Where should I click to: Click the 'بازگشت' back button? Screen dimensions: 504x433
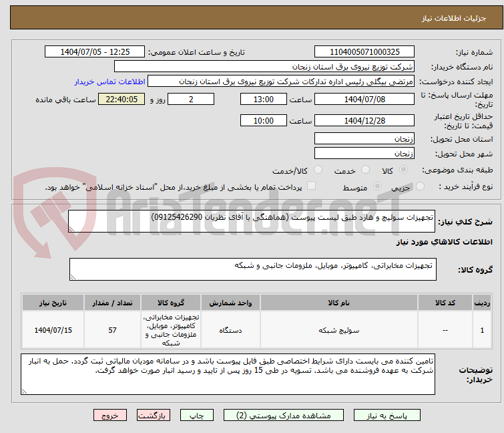tap(152, 415)
